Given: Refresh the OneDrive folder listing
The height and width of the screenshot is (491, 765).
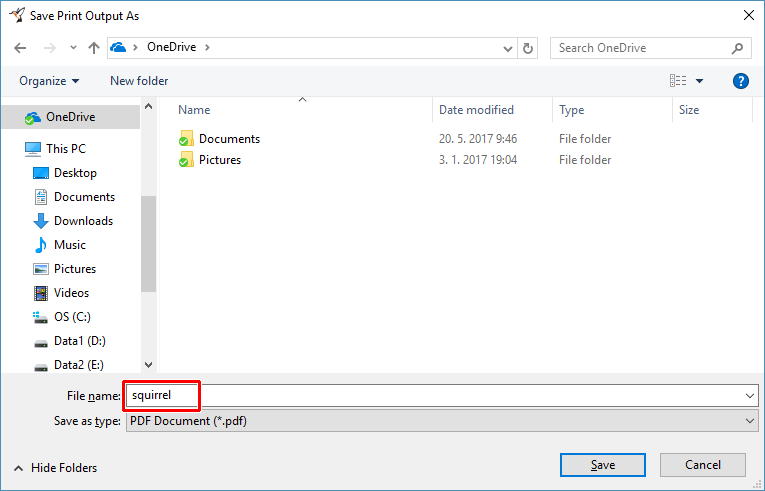Looking at the screenshot, I should (x=529, y=48).
